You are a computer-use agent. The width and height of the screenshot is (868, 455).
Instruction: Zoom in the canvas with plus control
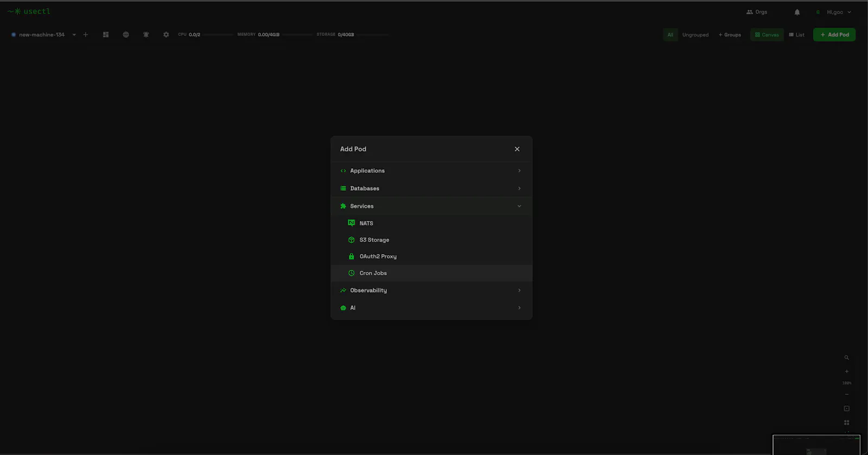tap(846, 371)
